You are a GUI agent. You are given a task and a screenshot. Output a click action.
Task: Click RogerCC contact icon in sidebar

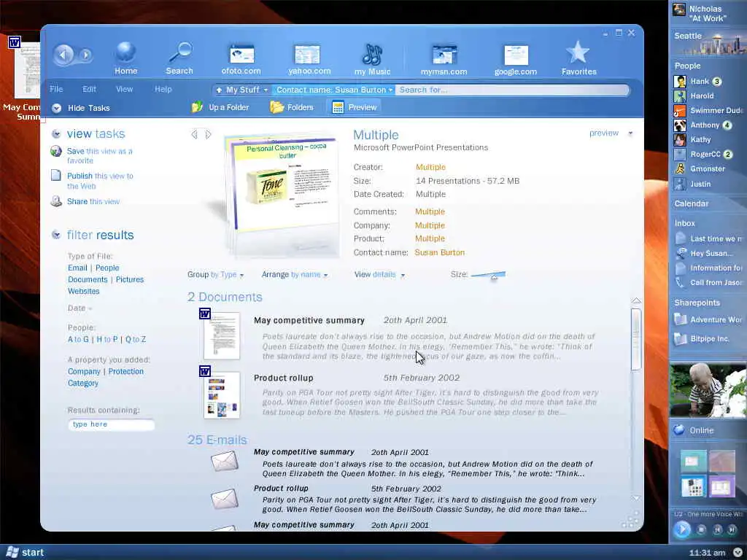680,155
